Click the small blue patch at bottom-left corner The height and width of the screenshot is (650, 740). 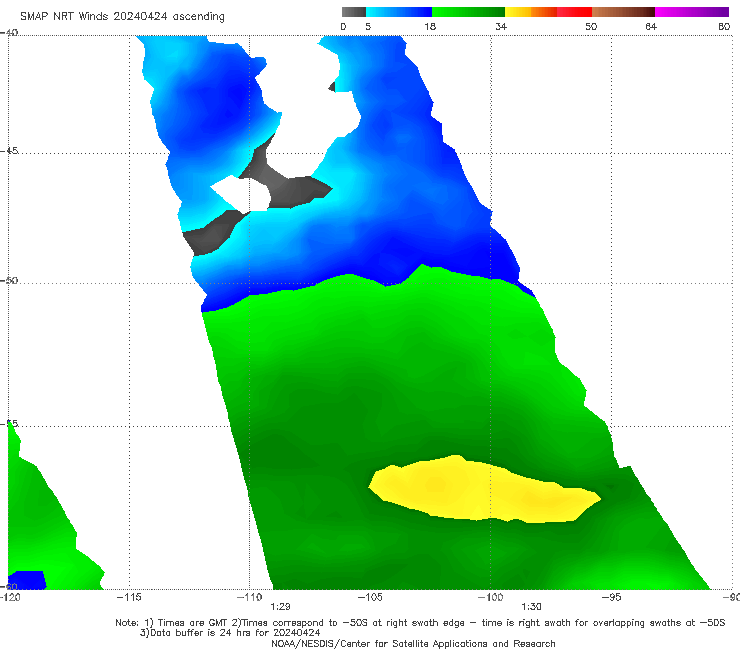27,580
